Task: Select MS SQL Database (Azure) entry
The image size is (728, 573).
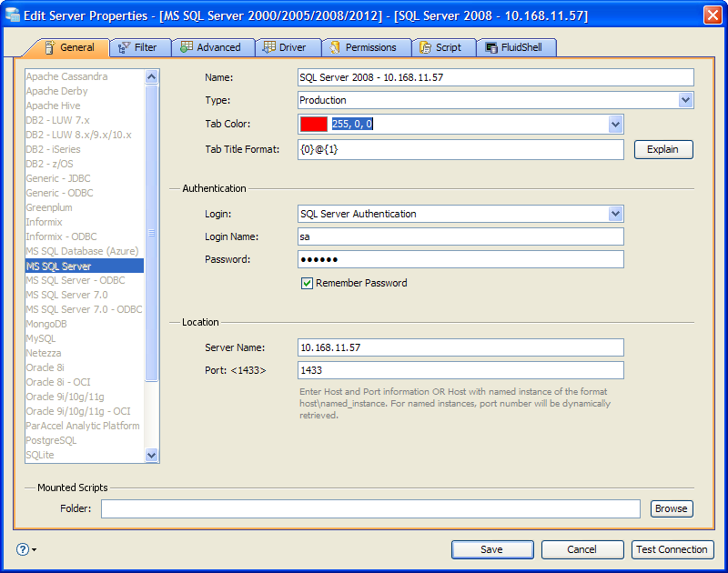Action: click(x=82, y=251)
